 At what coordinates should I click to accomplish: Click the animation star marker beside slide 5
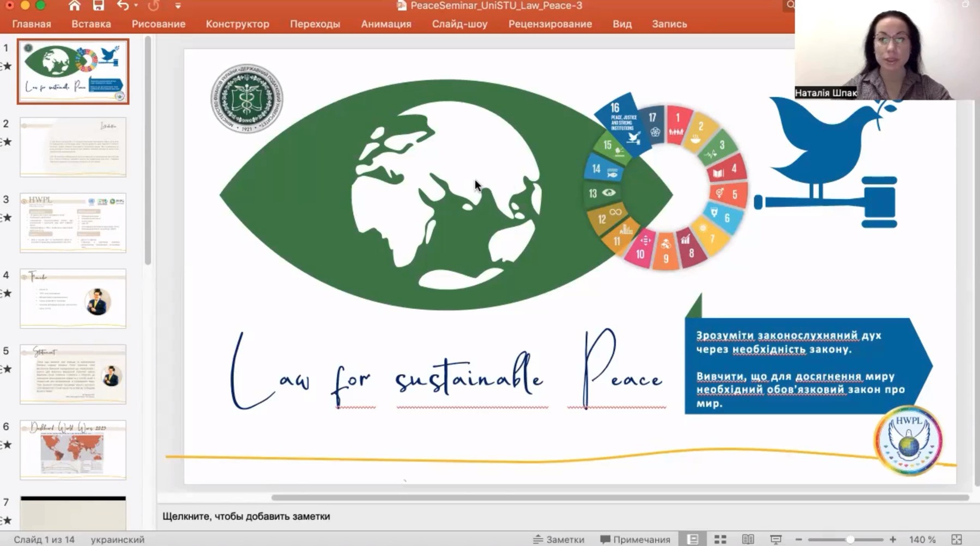tap(7, 369)
